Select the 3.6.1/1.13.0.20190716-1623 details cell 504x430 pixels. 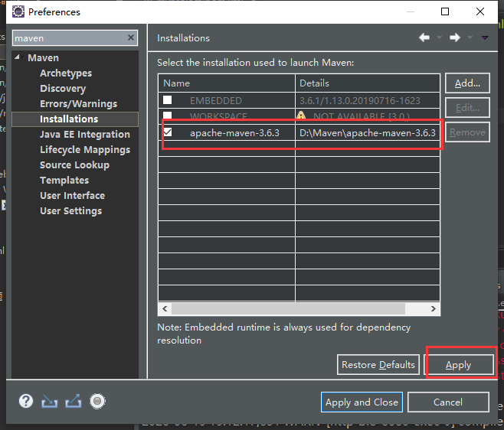[360, 101]
